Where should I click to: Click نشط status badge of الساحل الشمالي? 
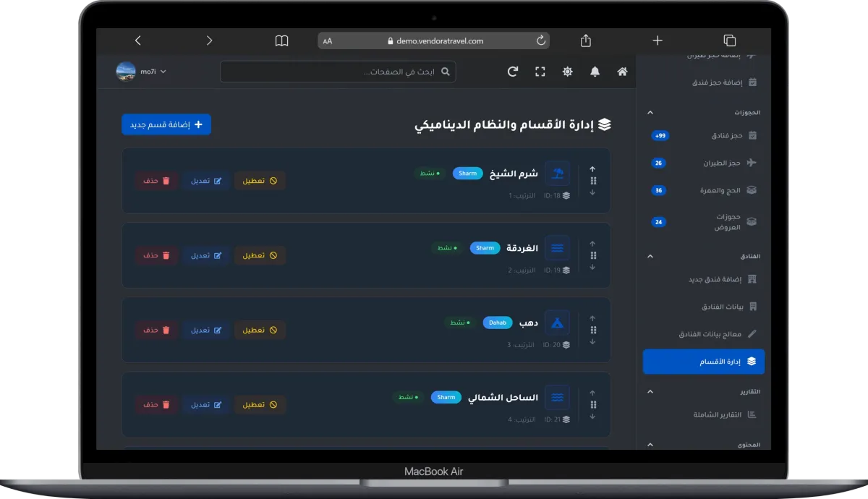coord(409,397)
